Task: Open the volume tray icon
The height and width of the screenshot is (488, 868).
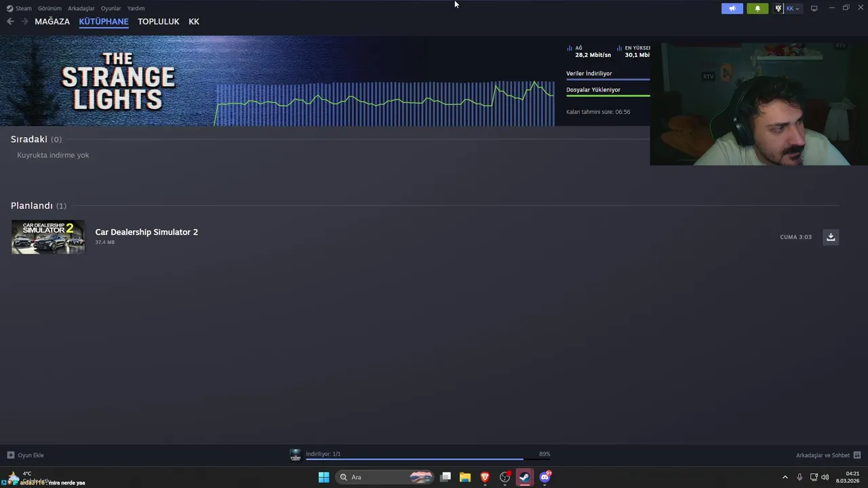Action: click(825, 477)
